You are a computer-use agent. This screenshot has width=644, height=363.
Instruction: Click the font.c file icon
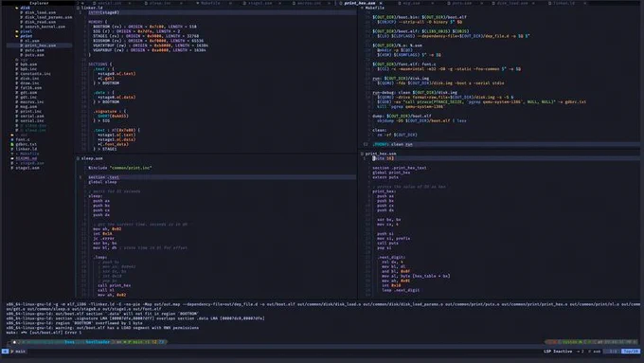pos(12,139)
